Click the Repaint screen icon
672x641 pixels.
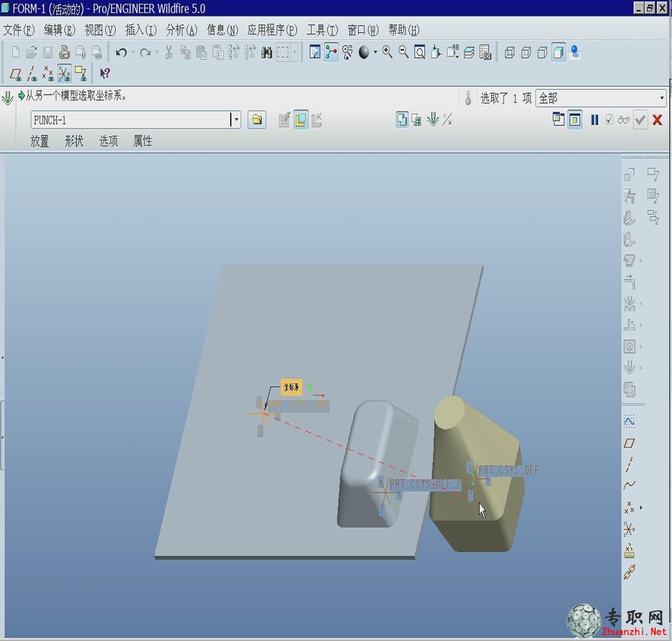pos(315,52)
